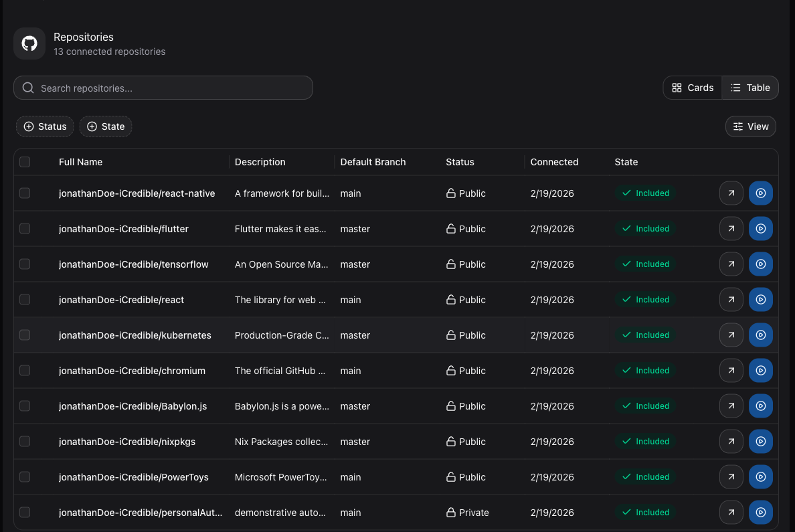Open external link arrow for tensorflow row

click(731, 264)
